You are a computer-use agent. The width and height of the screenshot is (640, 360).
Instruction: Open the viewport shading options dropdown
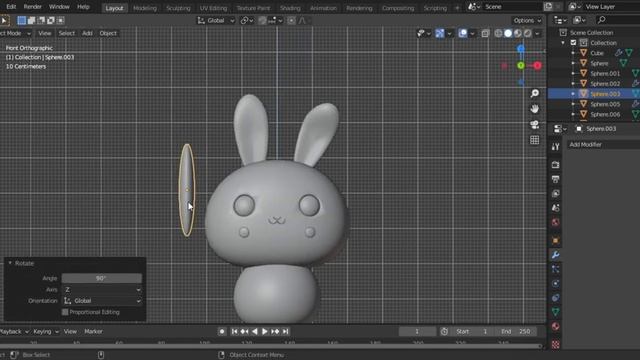click(537, 33)
